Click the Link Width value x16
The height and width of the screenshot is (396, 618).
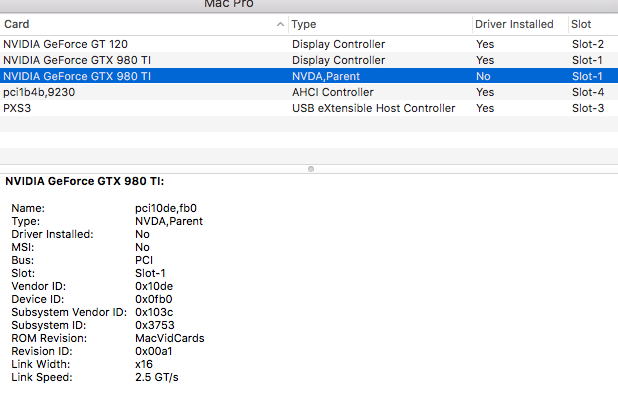coord(144,364)
